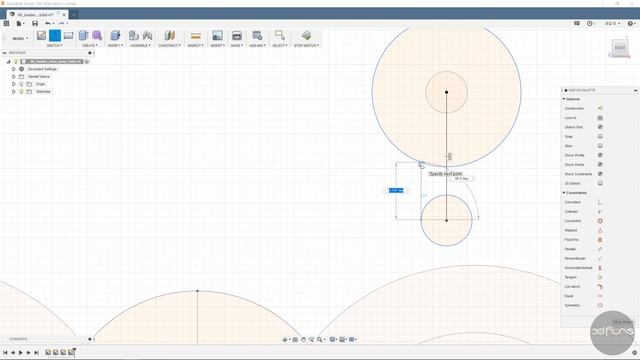Click the Pan hand icon in navigation bar
This screenshot has height=360, width=640.
tap(303, 340)
